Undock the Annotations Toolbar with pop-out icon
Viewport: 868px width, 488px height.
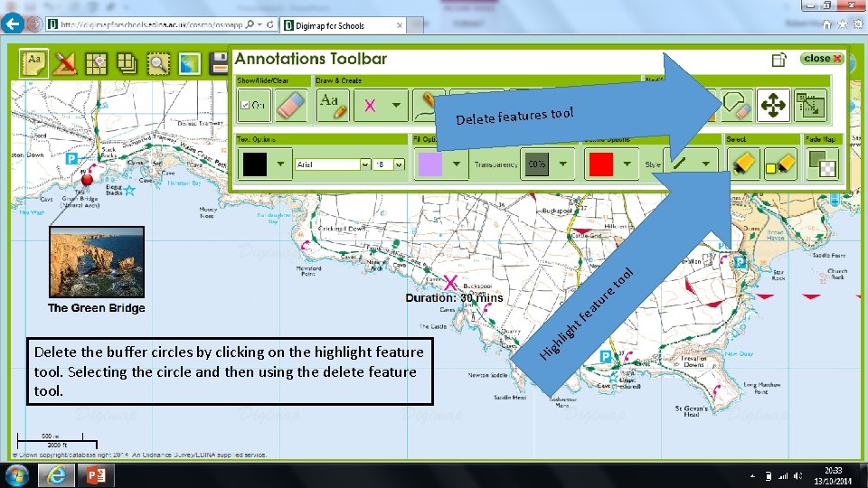tap(778, 60)
